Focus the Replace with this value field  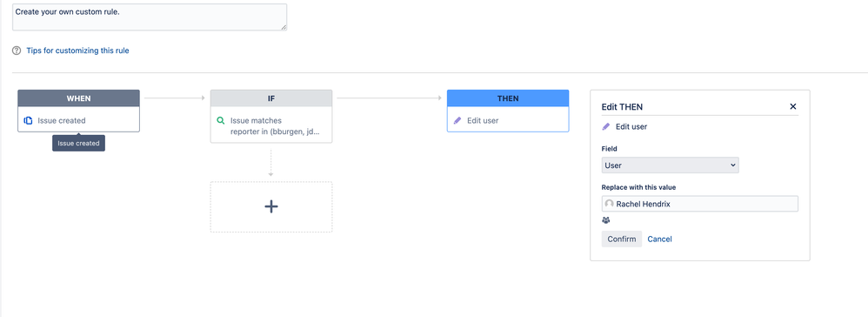click(x=700, y=204)
